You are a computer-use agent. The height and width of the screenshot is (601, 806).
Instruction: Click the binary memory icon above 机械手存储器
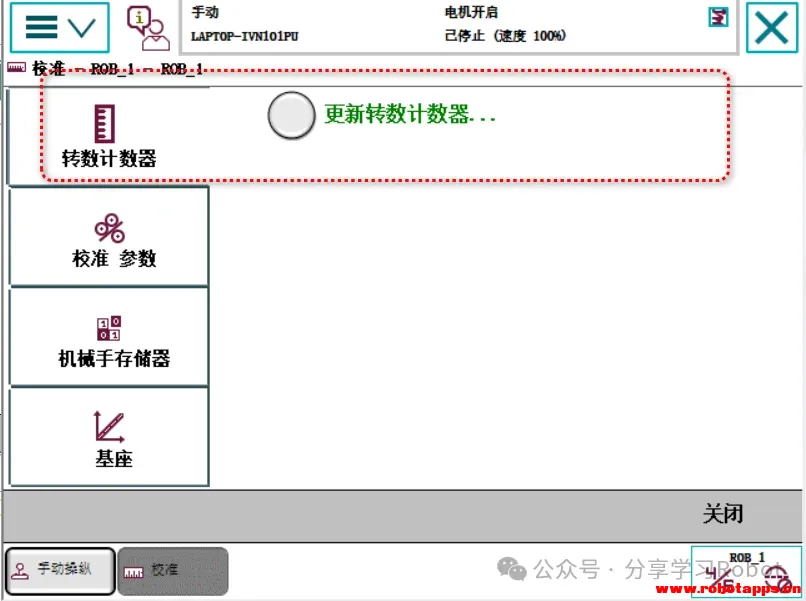click(x=109, y=328)
